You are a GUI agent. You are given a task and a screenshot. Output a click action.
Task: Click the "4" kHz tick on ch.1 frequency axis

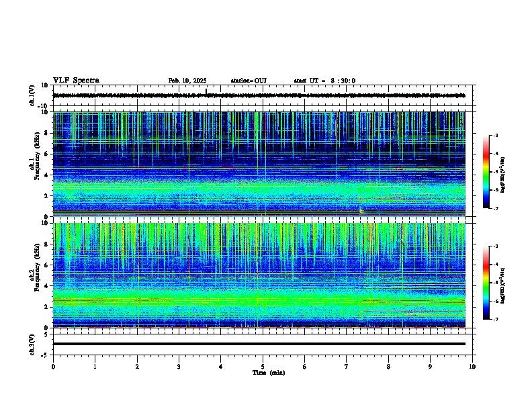(x=47, y=175)
